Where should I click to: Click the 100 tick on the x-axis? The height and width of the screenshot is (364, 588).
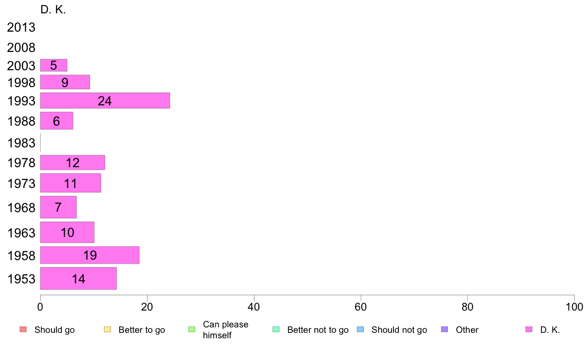pyautogui.click(x=574, y=307)
